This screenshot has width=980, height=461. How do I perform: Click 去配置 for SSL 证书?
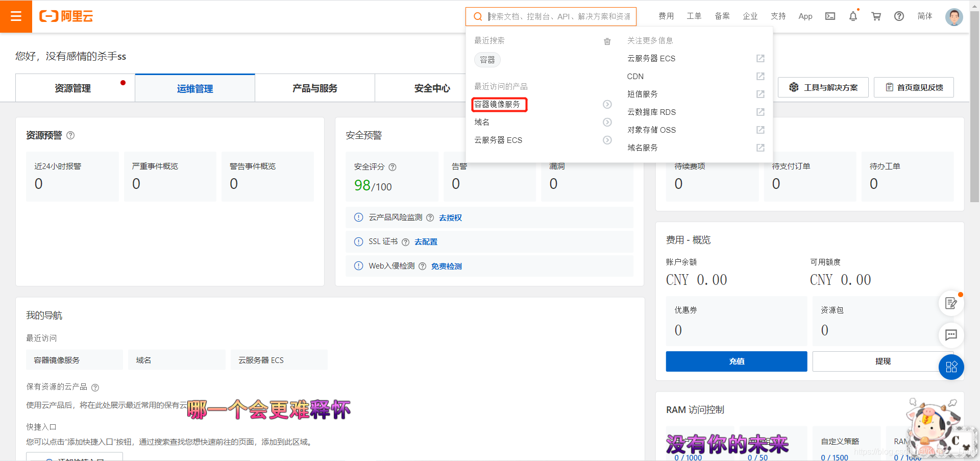426,241
